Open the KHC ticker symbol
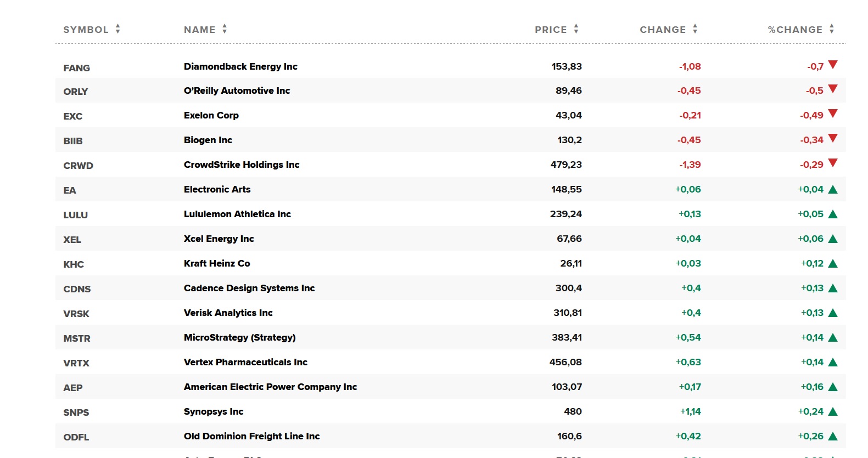The image size is (868, 458). pos(74,264)
